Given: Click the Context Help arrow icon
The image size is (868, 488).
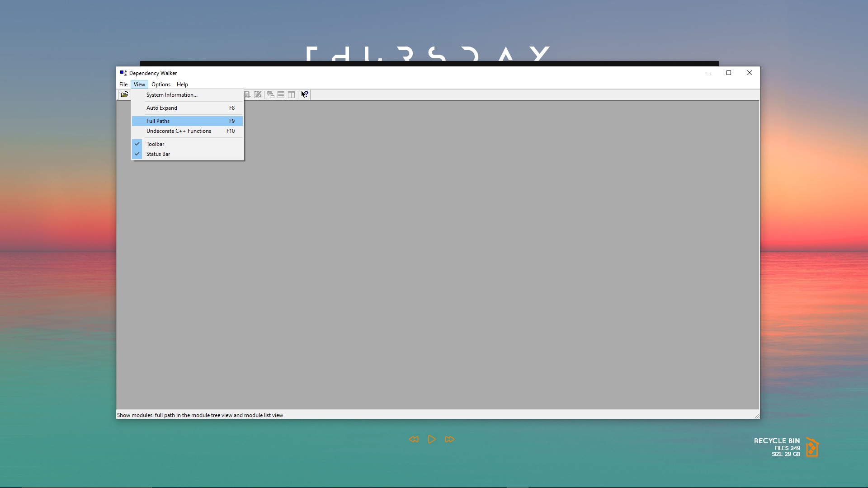Looking at the screenshot, I should coord(305,94).
